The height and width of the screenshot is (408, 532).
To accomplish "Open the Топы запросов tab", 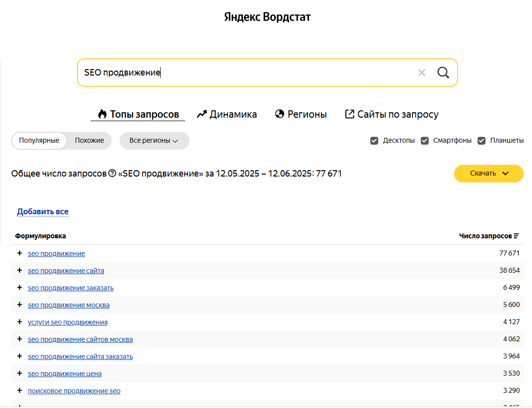I will (138, 114).
